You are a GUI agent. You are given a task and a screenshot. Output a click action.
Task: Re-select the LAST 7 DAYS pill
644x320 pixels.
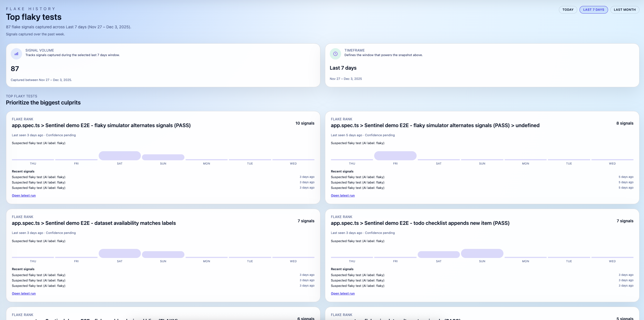click(x=594, y=9)
